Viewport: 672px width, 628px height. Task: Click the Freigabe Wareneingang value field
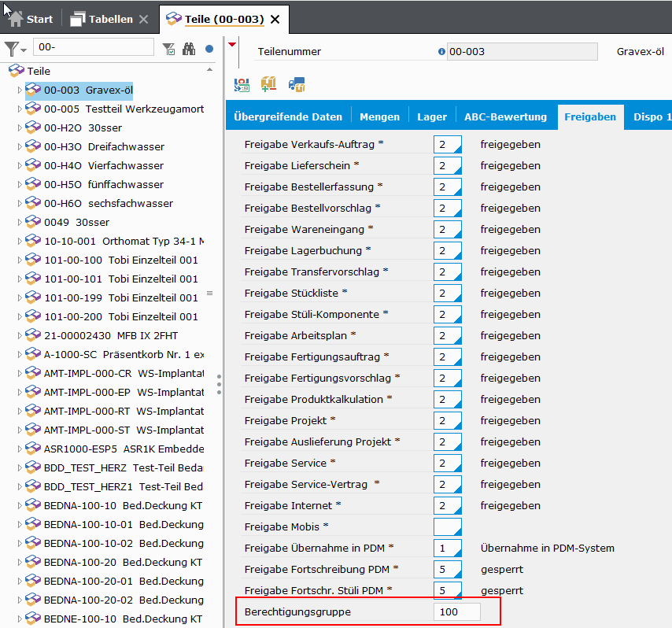coord(448,229)
